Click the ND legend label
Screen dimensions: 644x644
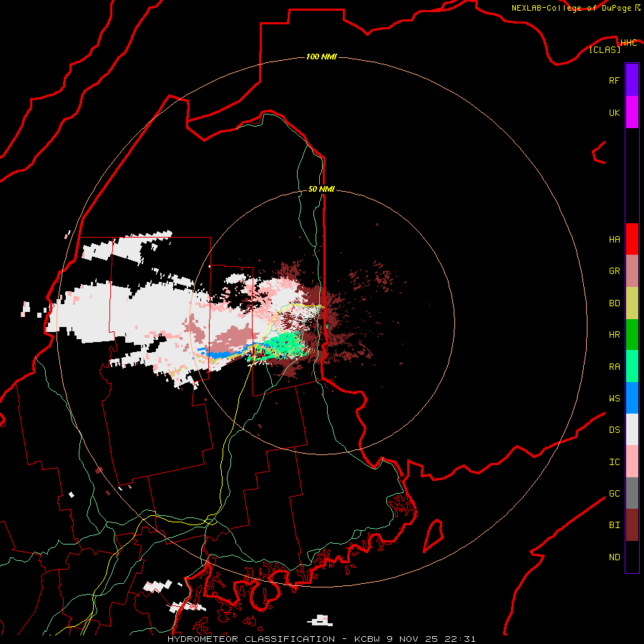pyautogui.click(x=614, y=557)
